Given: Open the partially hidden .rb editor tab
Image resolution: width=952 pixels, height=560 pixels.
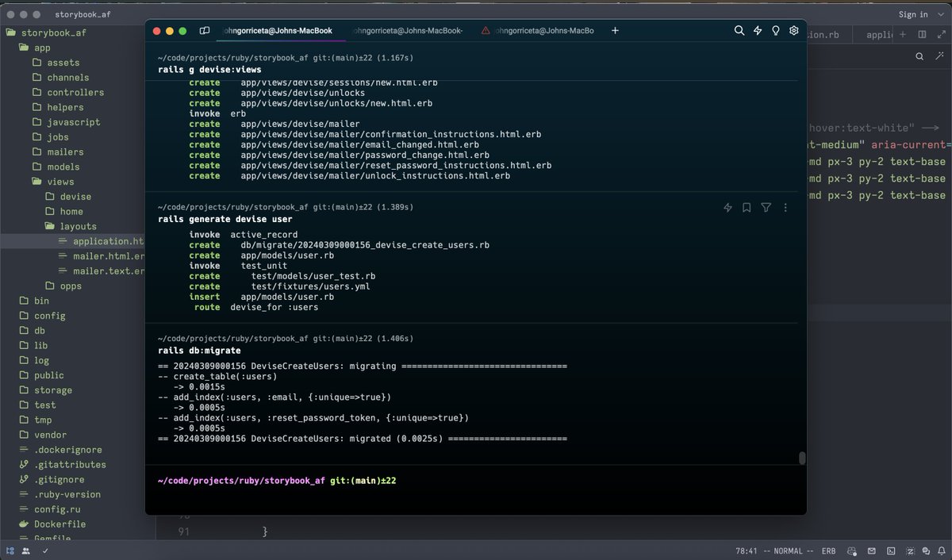Looking at the screenshot, I should (830, 35).
